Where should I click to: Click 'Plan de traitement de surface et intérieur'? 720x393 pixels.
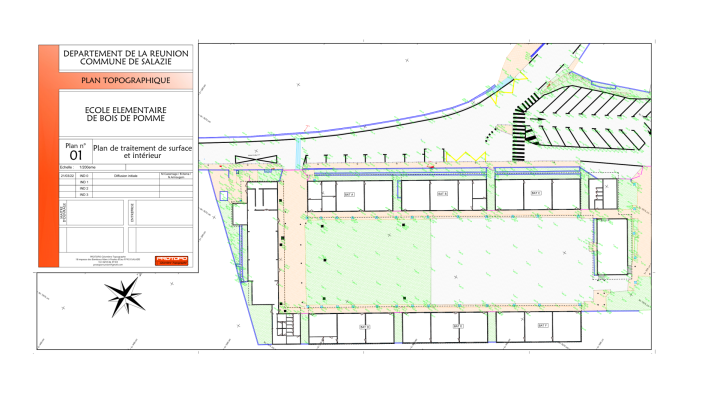point(142,152)
